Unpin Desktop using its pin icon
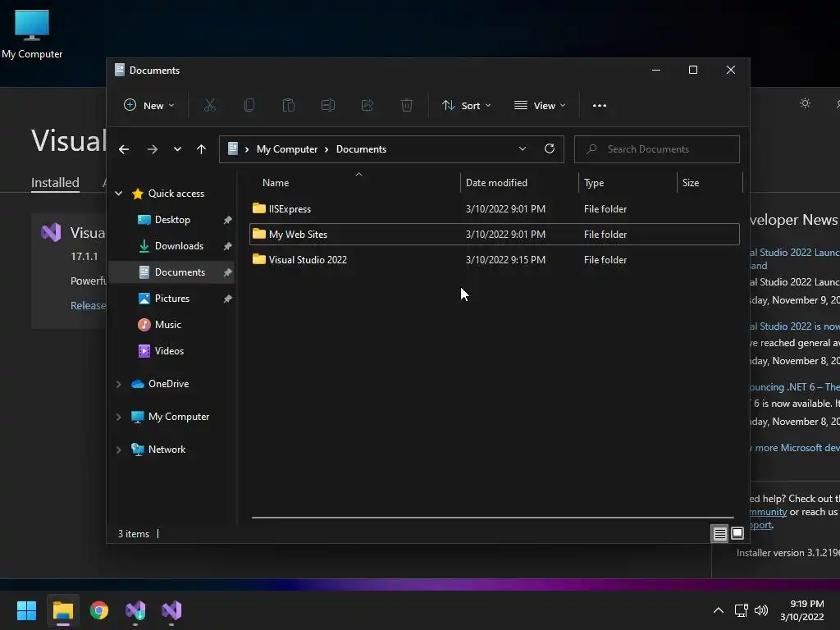Image resolution: width=840 pixels, height=630 pixels. click(x=228, y=220)
